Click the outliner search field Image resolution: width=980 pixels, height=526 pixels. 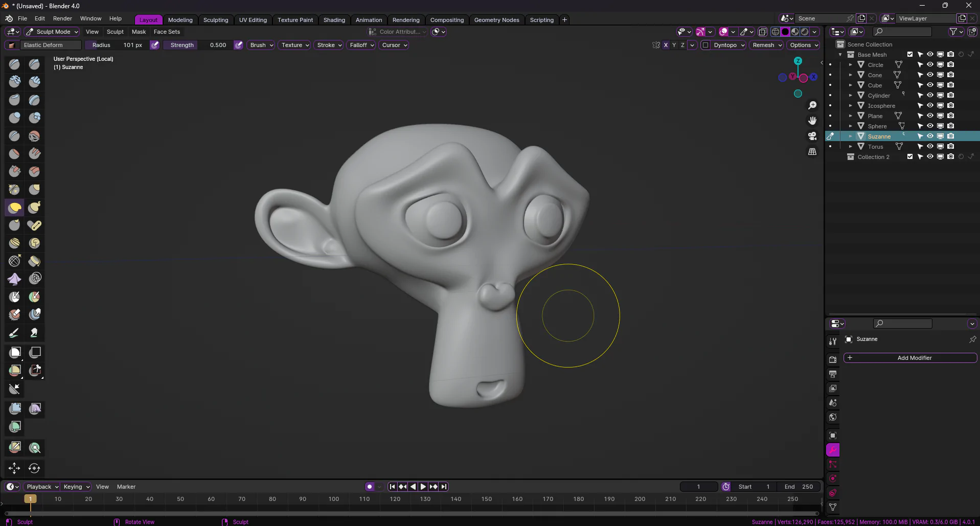tap(902, 32)
